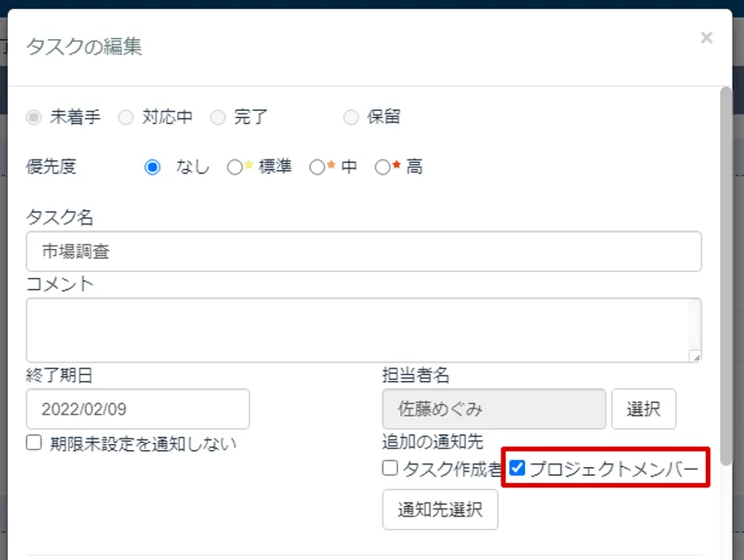The width and height of the screenshot is (744, 560).
Task: Enable 期限未設定を通知しない checkbox
Action: point(34,442)
